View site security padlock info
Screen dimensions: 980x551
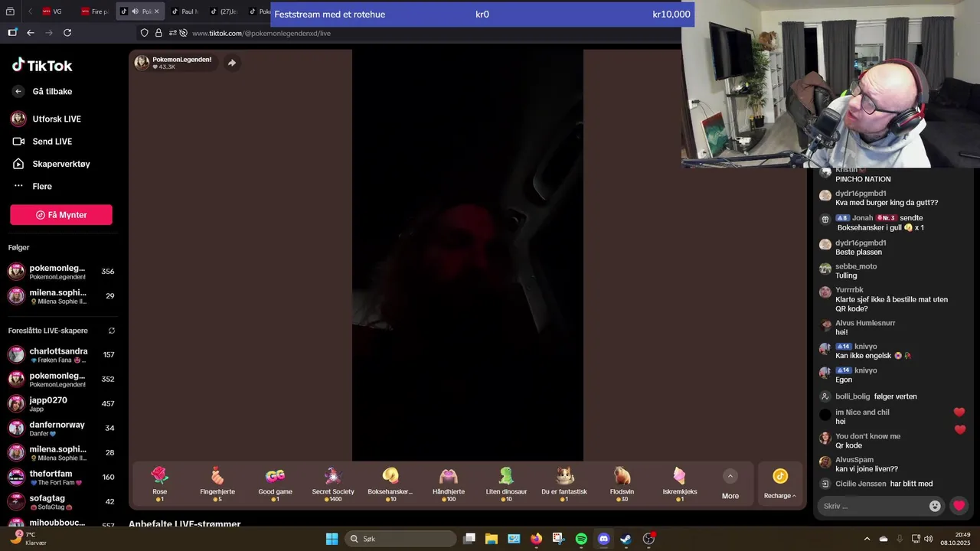[x=158, y=33]
